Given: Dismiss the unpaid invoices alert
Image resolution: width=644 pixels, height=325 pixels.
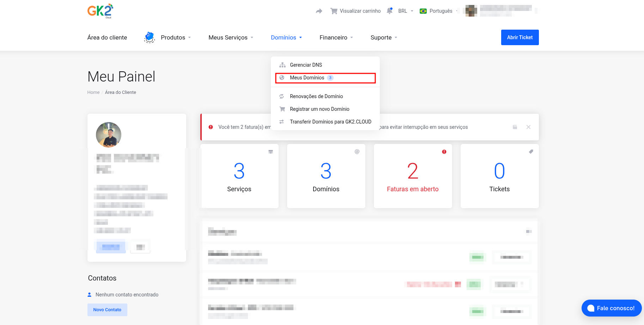Looking at the screenshot, I should (x=528, y=127).
